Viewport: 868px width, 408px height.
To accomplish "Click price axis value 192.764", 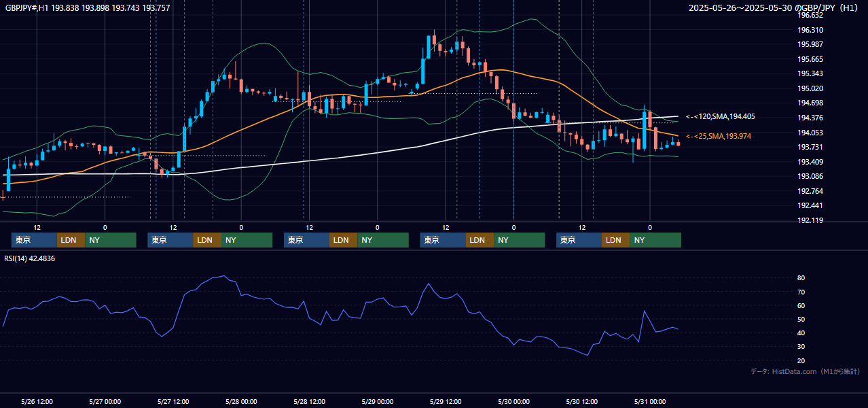I will (810, 191).
